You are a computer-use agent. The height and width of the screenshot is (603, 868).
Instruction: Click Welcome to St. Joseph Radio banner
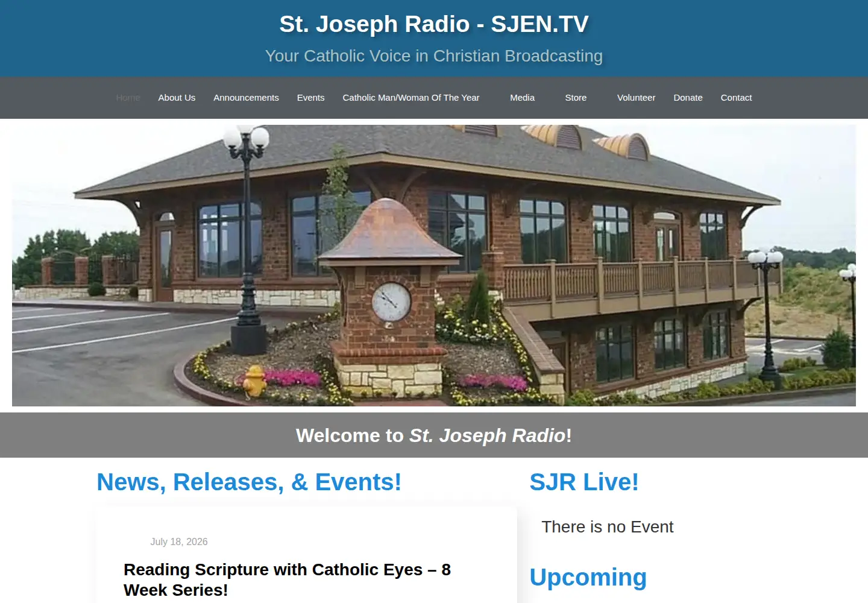point(434,435)
